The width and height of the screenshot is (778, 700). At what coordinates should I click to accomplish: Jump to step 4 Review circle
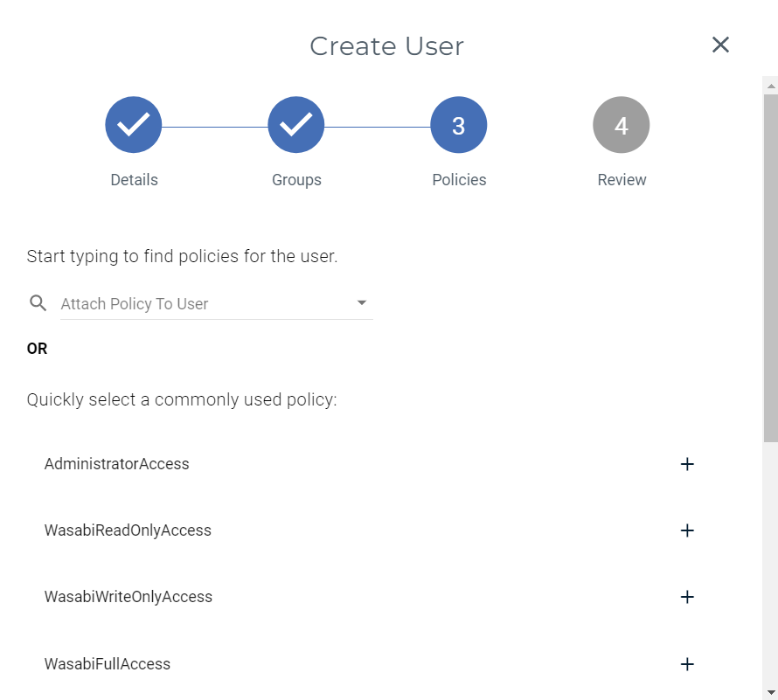pyautogui.click(x=621, y=125)
